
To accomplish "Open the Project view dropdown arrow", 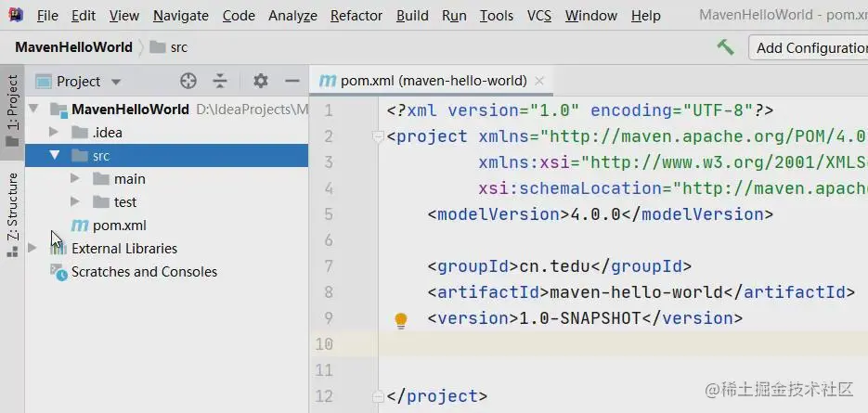I will [116, 82].
